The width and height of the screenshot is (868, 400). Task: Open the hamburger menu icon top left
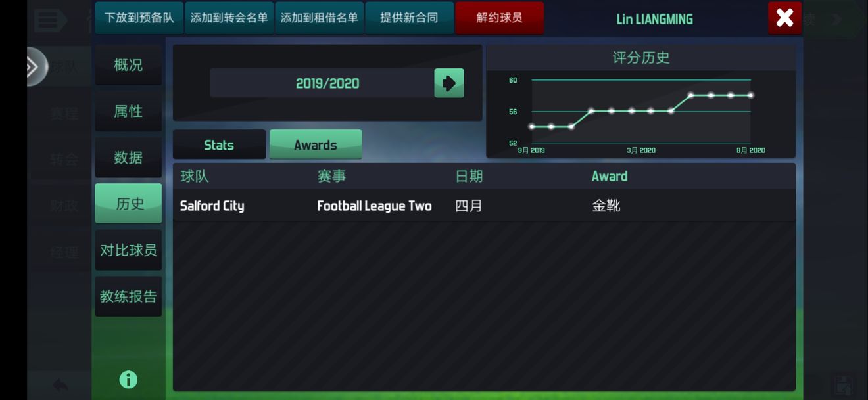pos(49,20)
